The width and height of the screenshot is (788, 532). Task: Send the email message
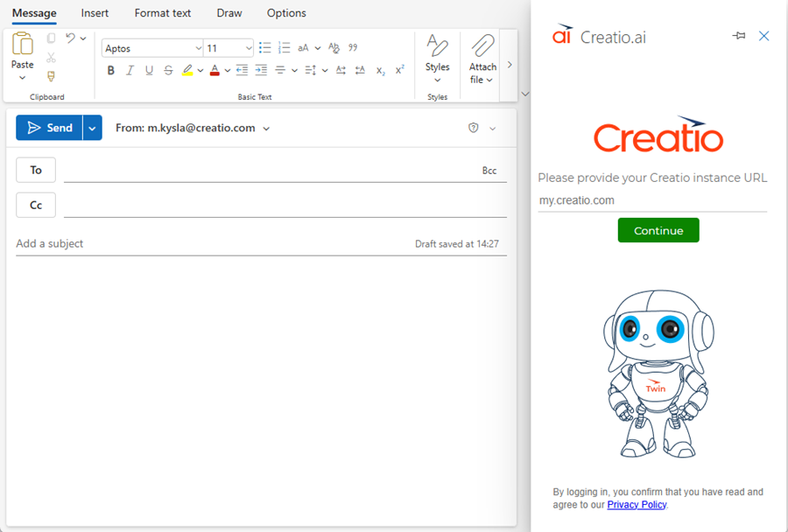click(49, 128)
